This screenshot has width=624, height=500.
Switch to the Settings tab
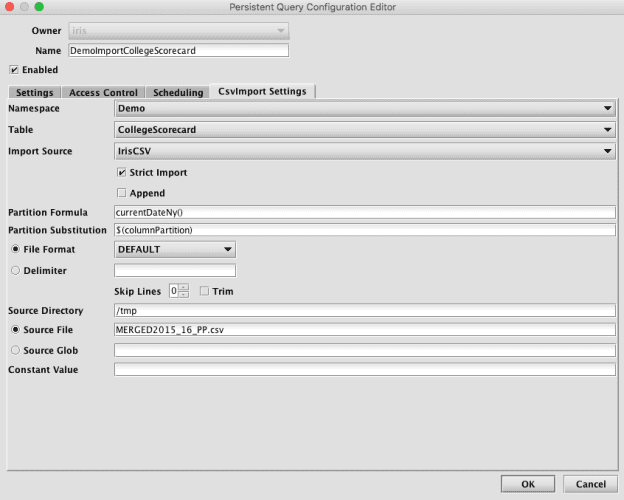(34, 92)
